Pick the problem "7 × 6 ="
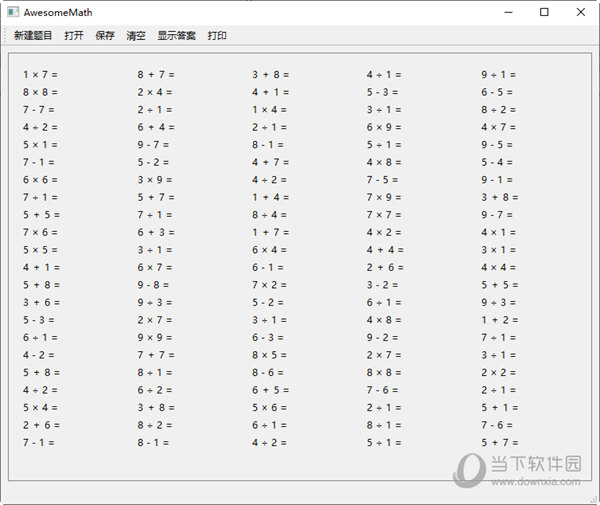600x505 pixels. tap(40, 232)
